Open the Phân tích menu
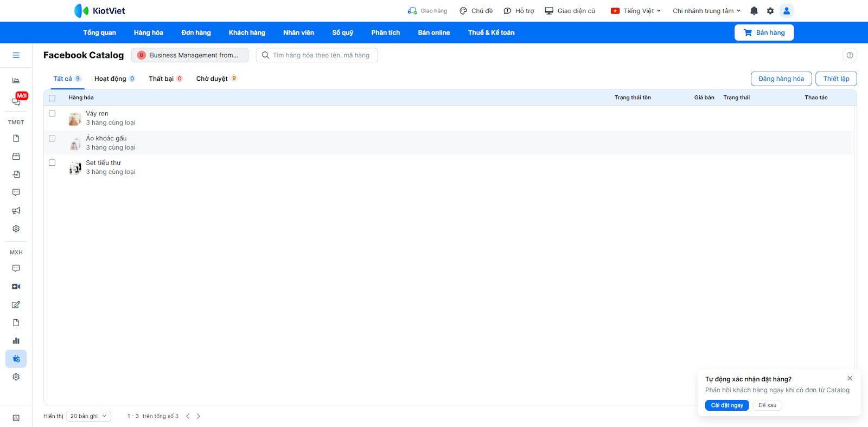 point(386,33)
